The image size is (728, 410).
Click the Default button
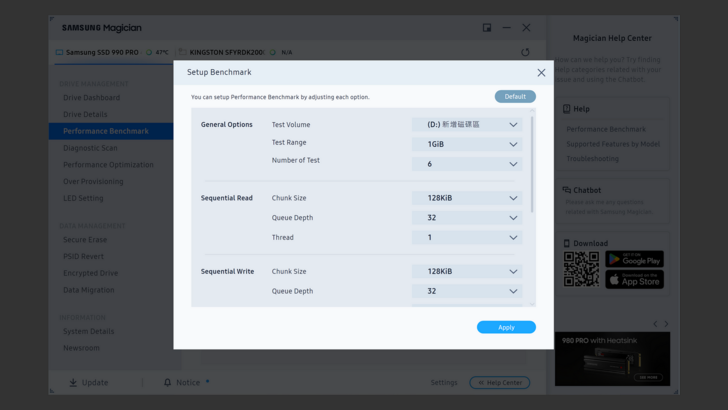coord(515,97)
